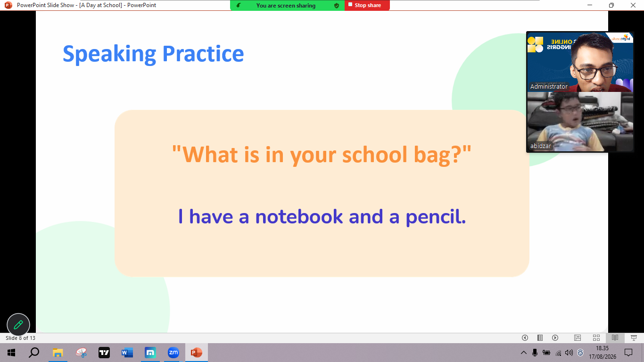Click the microphone tray icon
644x362 pixels.
click(535, 353)
